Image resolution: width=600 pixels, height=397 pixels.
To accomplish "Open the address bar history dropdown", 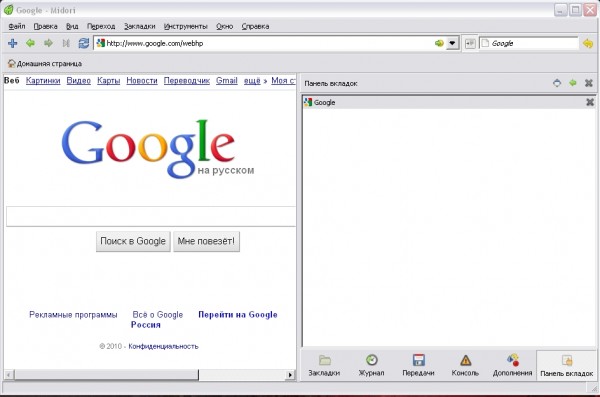I will coord(452,43).
